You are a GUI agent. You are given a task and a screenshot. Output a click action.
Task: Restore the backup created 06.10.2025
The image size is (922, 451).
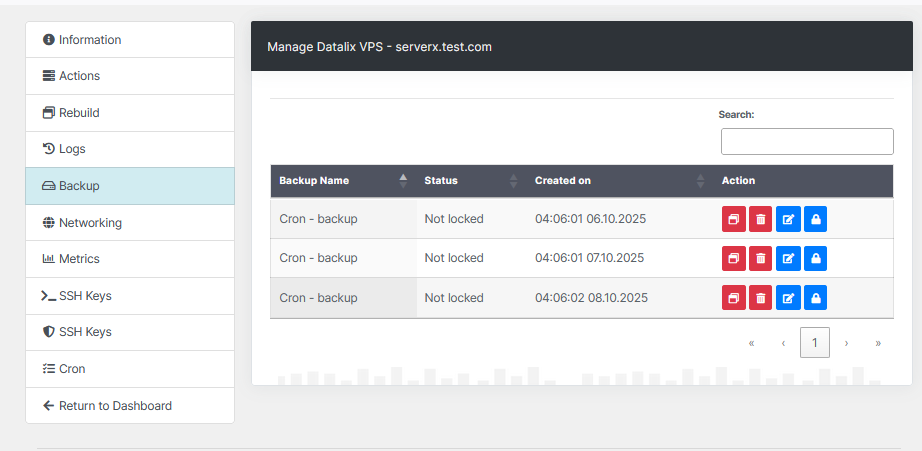[x=733, y=219]
